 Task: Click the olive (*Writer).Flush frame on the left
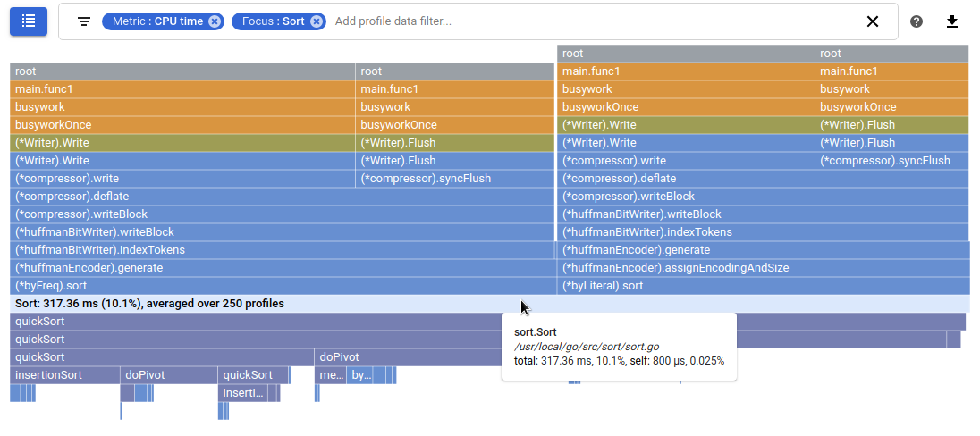tap(454, 143)
